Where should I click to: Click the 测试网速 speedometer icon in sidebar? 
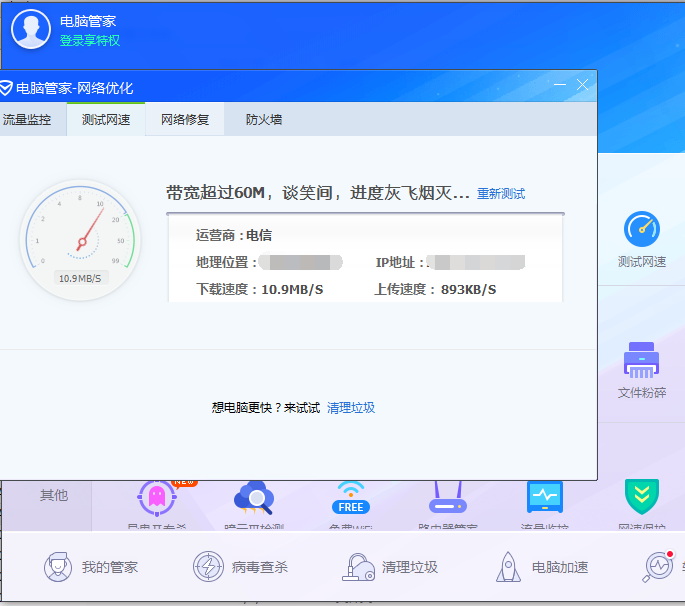click(x=642, y=230)
